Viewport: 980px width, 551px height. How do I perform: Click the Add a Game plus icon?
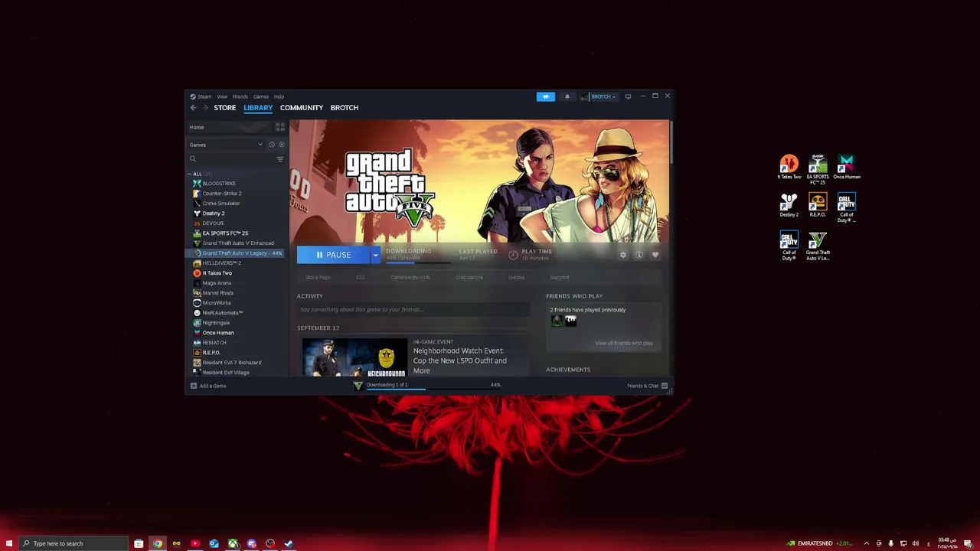193,386
